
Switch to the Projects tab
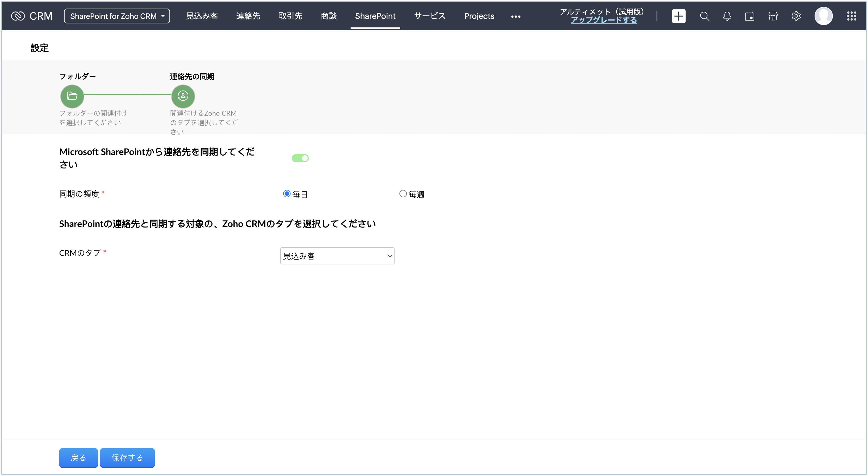479,16
